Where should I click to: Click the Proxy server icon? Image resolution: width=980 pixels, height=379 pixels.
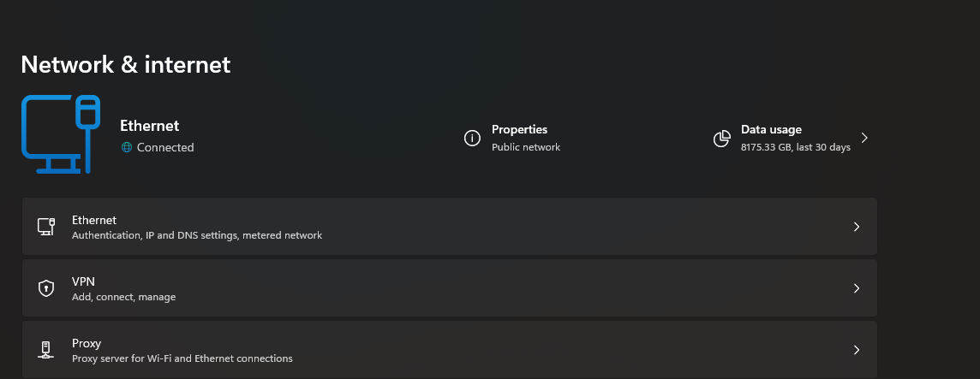45,350
